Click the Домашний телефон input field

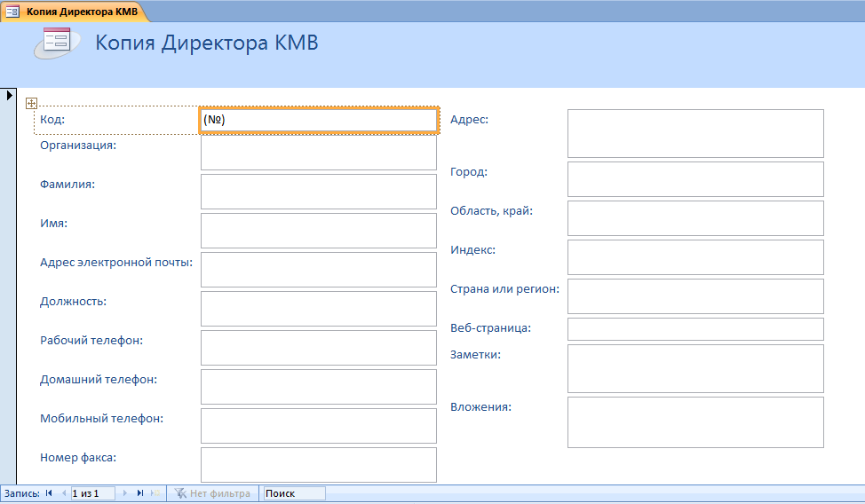(x=319, y=387)
